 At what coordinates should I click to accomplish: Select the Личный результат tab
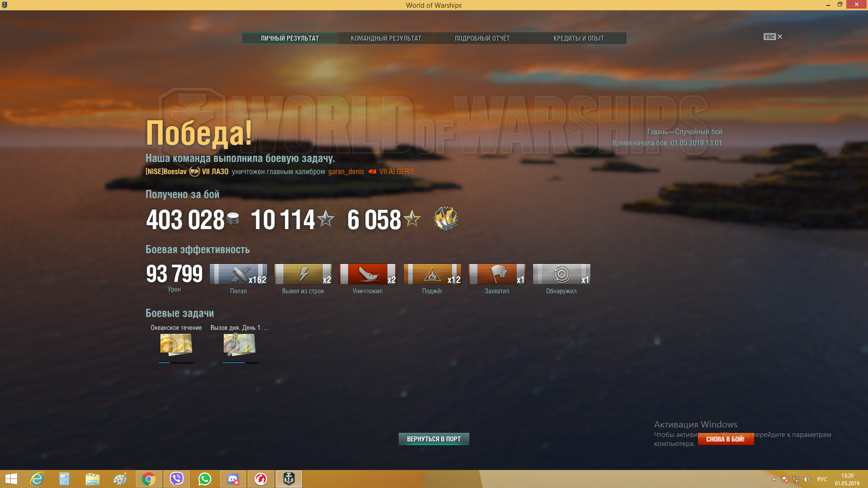click(x=290, y=38)
